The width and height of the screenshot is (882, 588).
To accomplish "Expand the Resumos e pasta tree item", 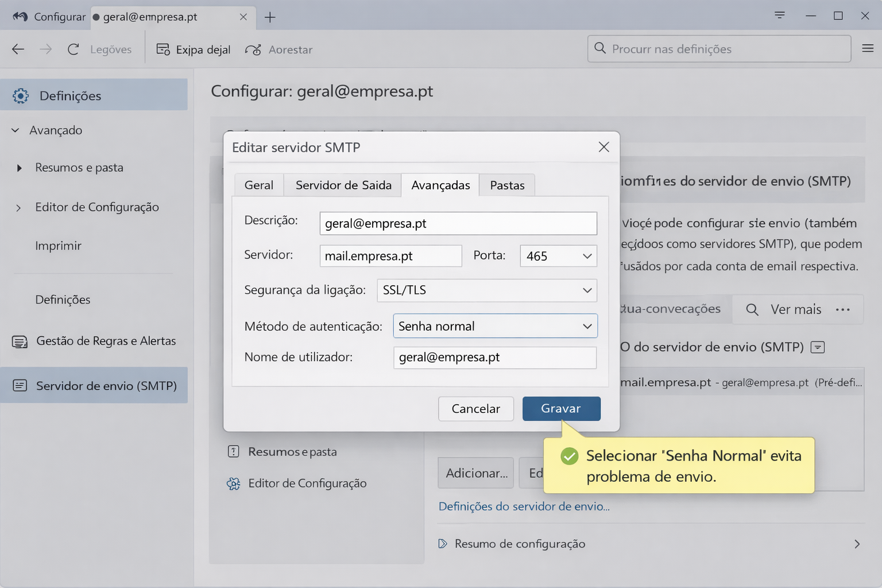I will 20,168.
